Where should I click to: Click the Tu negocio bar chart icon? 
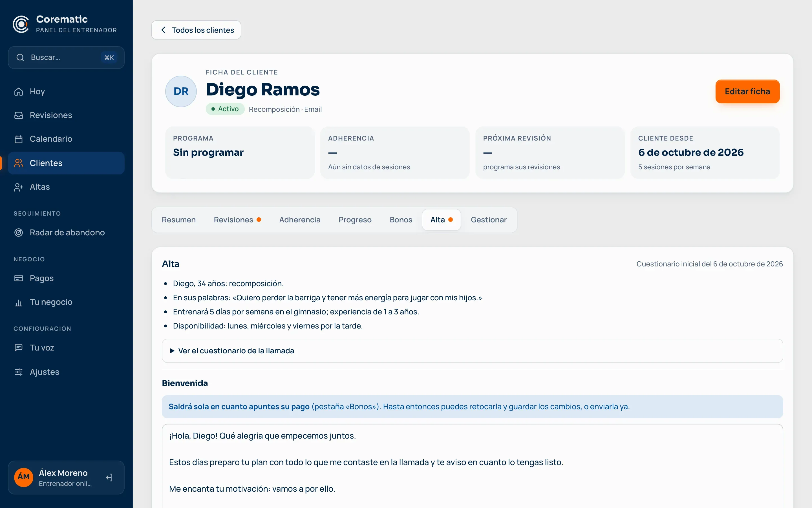coord(18,302)
